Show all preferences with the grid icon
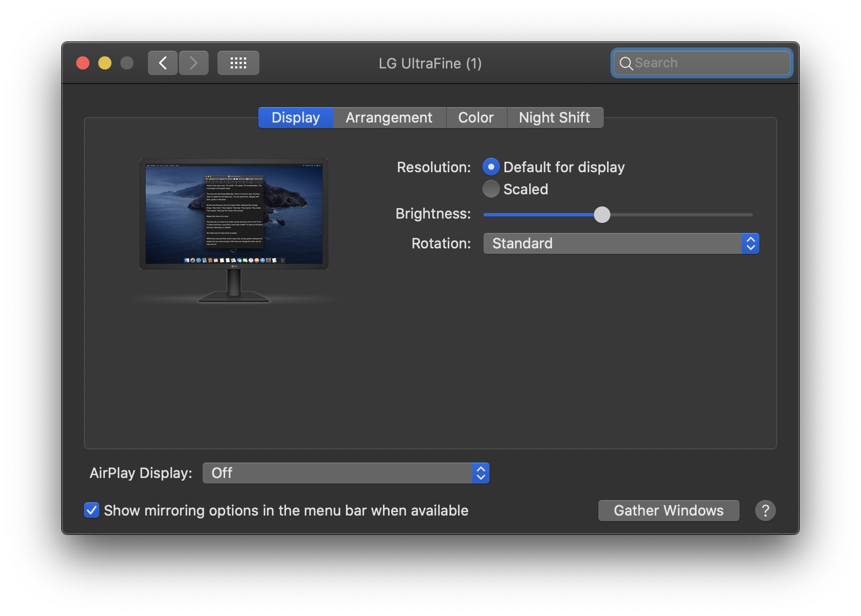861x616 pixels. click(238, 63)
